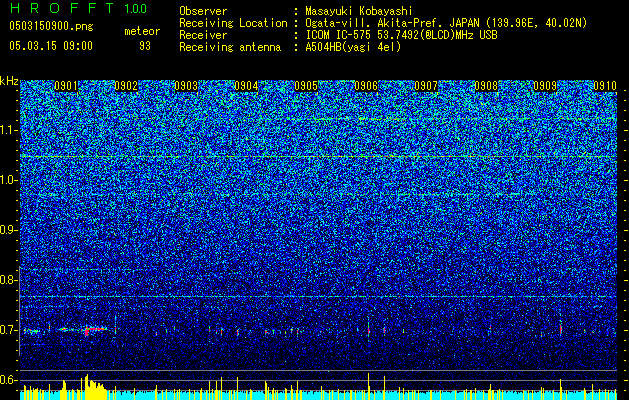Click the 0902 time marker
This screenshot has width=629, height=400.
(x=126, y=86)
